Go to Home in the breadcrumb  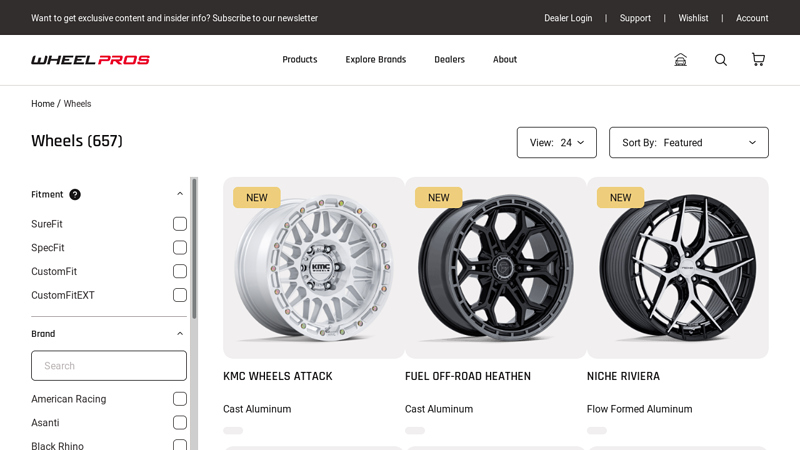point(42,104)
